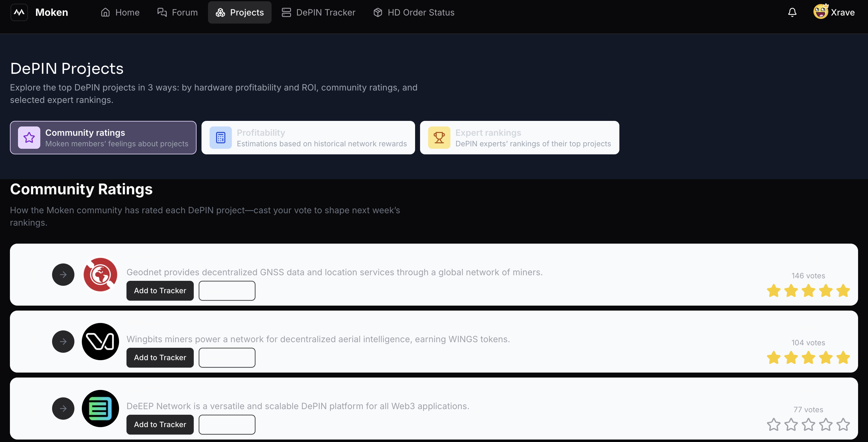
Task: Expand the DeEEP Network row arrow
Action: [x=63, y=409]
